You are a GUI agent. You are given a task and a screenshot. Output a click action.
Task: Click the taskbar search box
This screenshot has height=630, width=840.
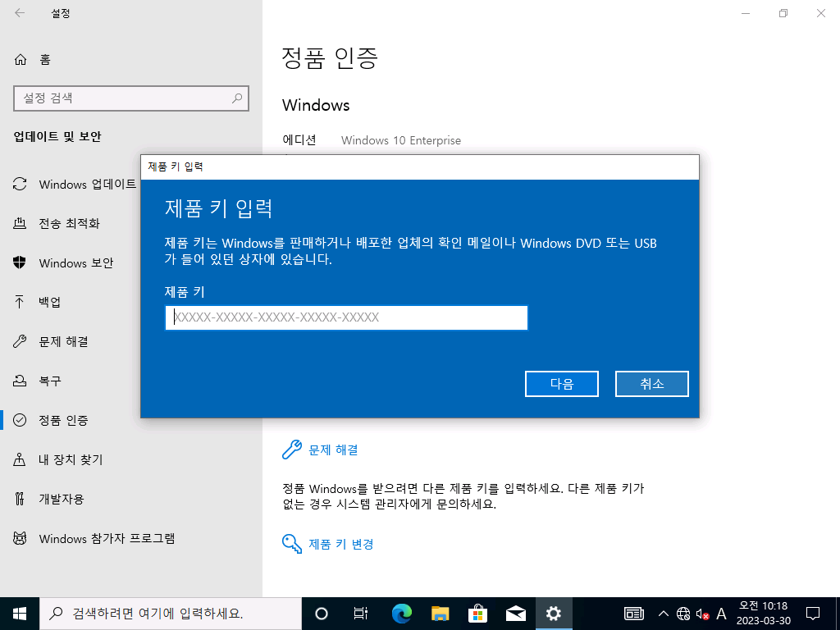tap(171, 614)
